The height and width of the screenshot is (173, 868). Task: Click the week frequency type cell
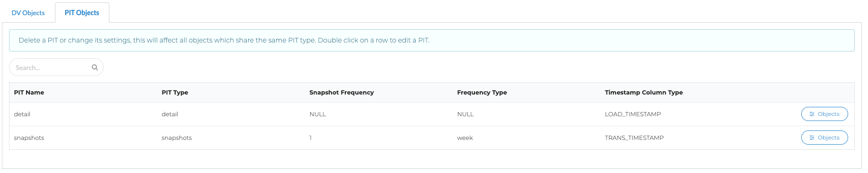(465, 138)
